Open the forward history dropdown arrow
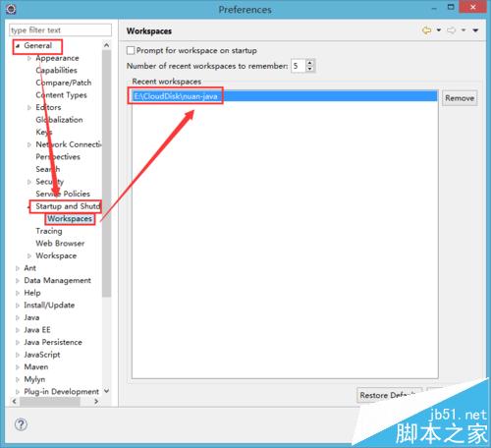This screenshot has width=491, height=448. (x=464, y=30)
